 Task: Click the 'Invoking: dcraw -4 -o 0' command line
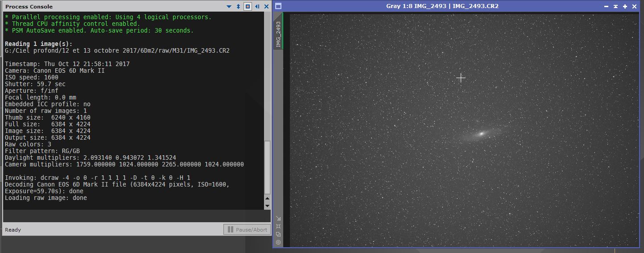pos(97,178)
